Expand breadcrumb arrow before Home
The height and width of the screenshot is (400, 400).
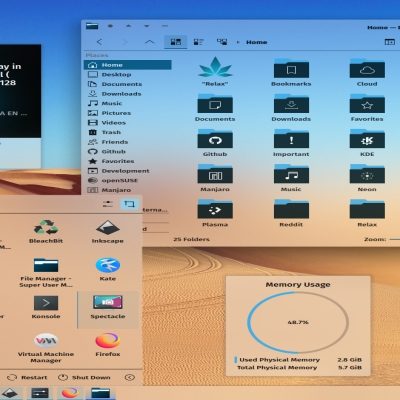(238, 42)
